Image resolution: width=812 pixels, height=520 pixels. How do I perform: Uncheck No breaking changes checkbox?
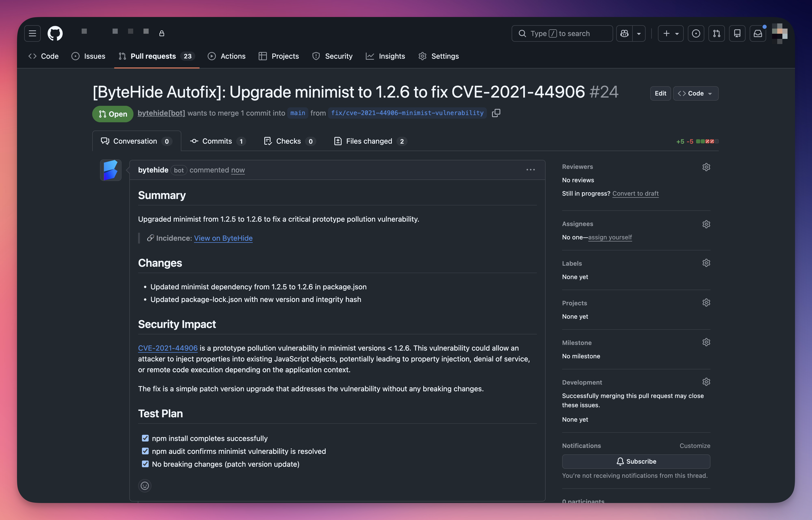tap(145, 464)
